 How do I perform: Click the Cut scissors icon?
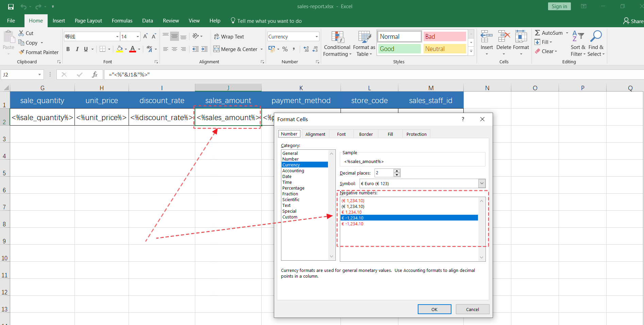tap(21, 33)
